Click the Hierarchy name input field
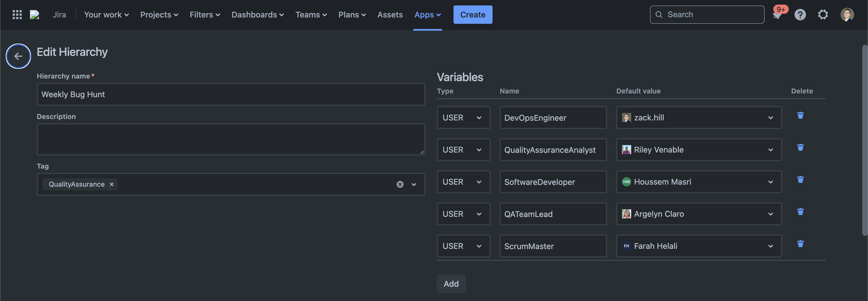Viewport: 868px width, 301px height. tap(230, 94)
